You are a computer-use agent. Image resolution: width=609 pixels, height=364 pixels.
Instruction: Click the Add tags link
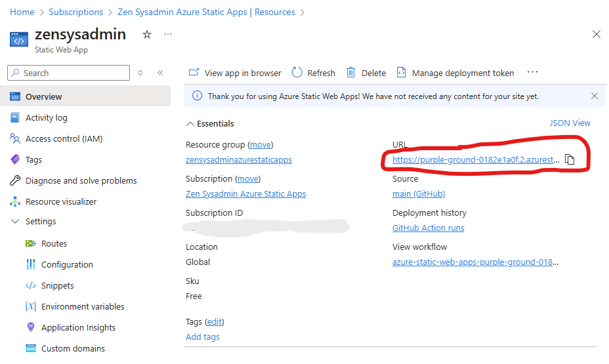pyautogui.click(x=202, y=337)
